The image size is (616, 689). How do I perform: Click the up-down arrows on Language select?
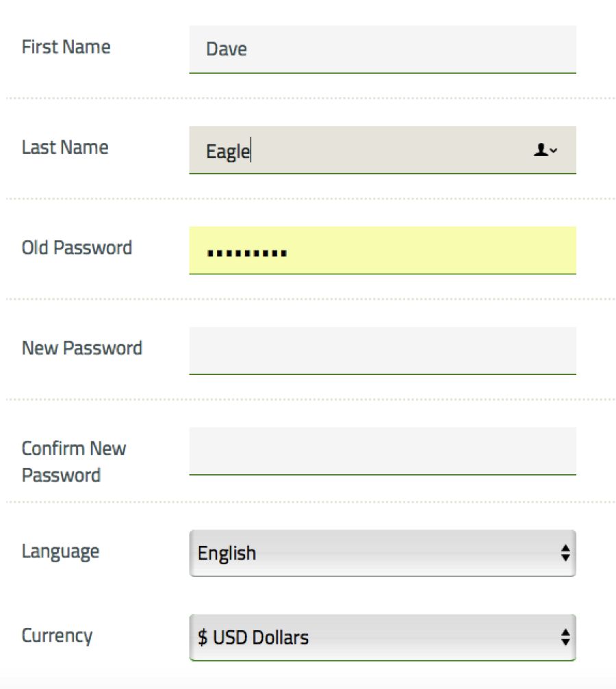point(565,554)
